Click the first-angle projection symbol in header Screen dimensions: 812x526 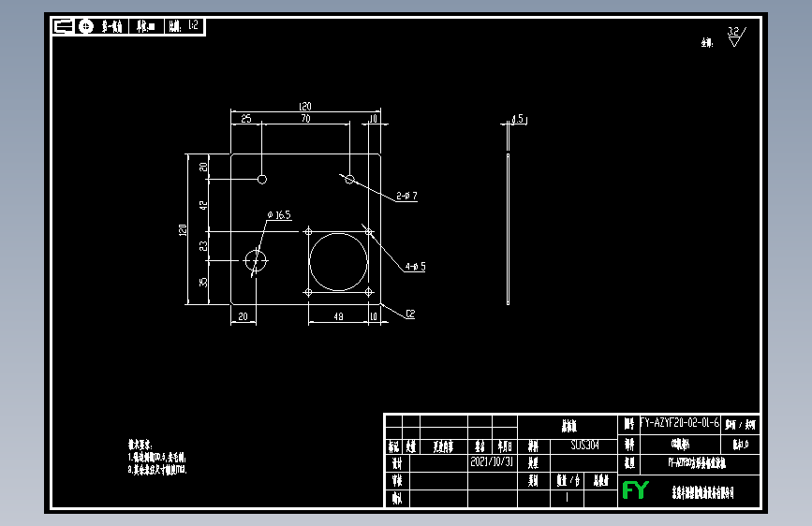point(75,26)
